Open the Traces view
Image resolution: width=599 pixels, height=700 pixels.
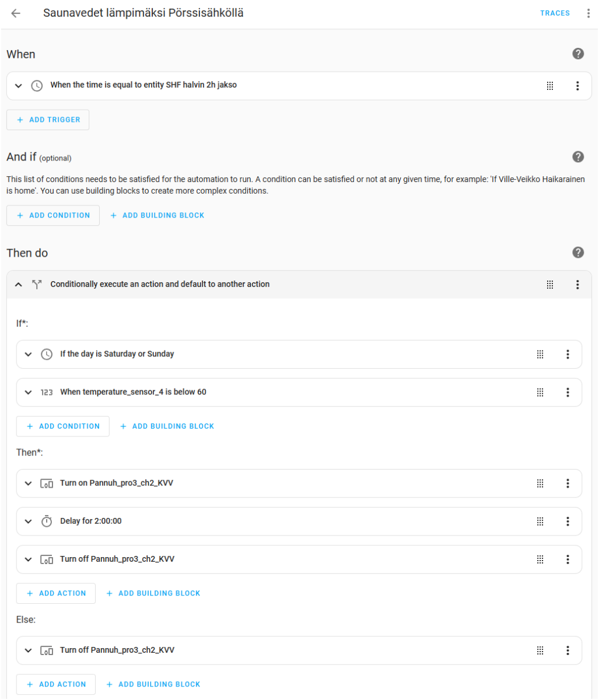555,13
